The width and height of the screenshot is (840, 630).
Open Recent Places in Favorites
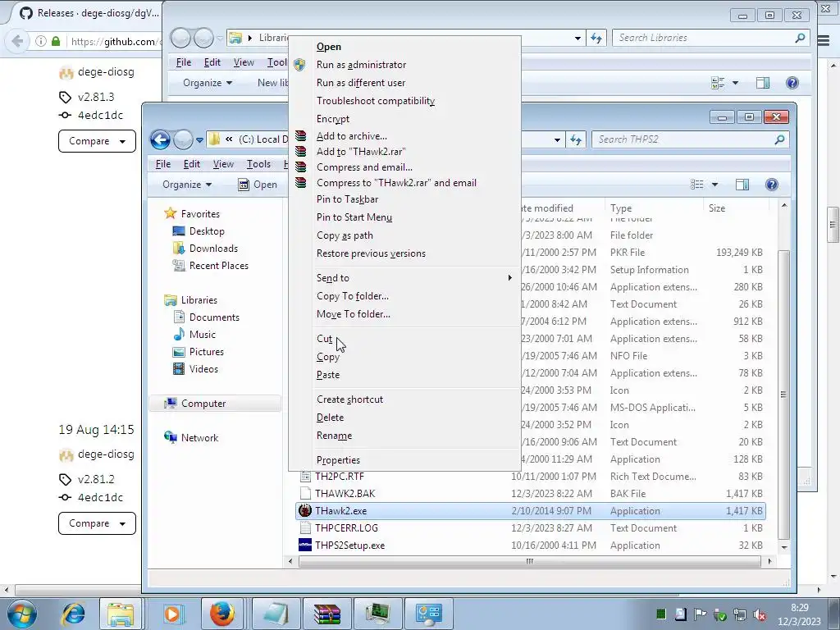pyautogui.click(x=218, y=266)
